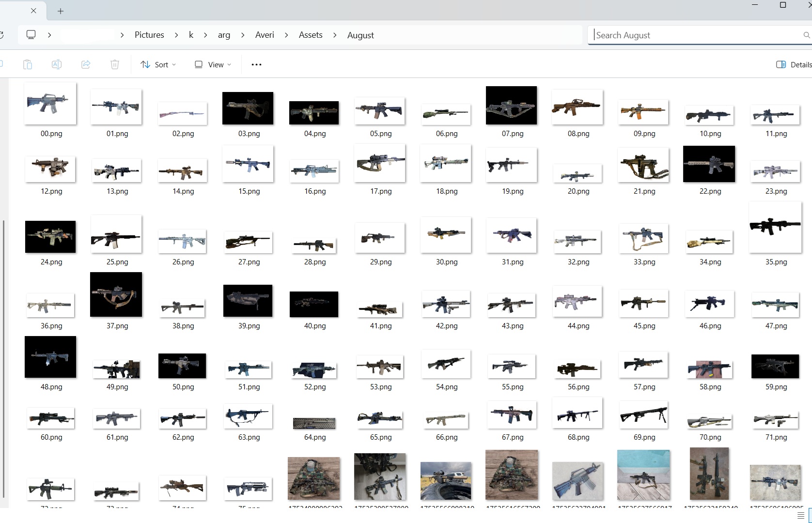Select thumbnail of 24.png

pos(50,237)
